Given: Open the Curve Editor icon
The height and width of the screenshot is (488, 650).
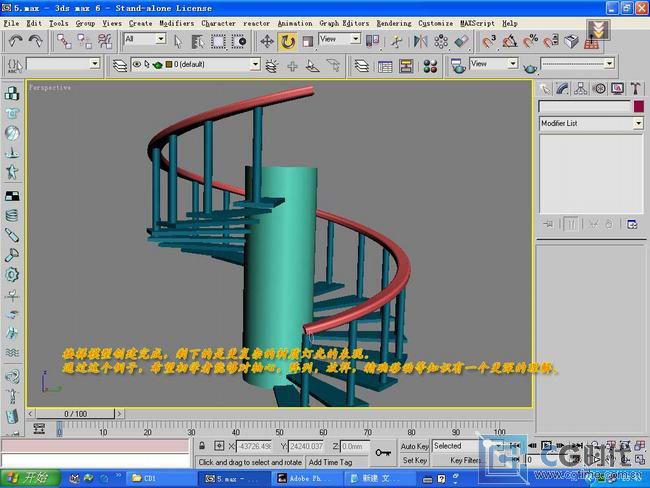Looking at the screenshot, I should click(x=385, y=66).
